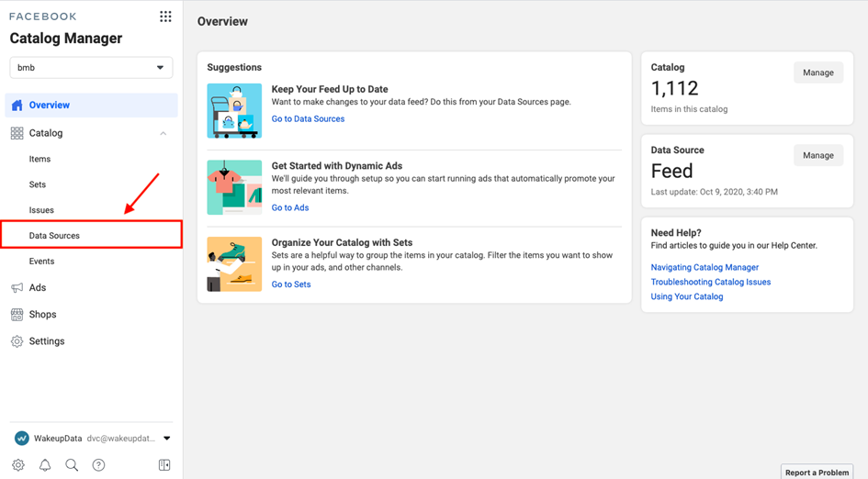This screenshot has width=868, height=479.
Task: Click Manage button in Catalog card
Action: click(x=818, y=72)
